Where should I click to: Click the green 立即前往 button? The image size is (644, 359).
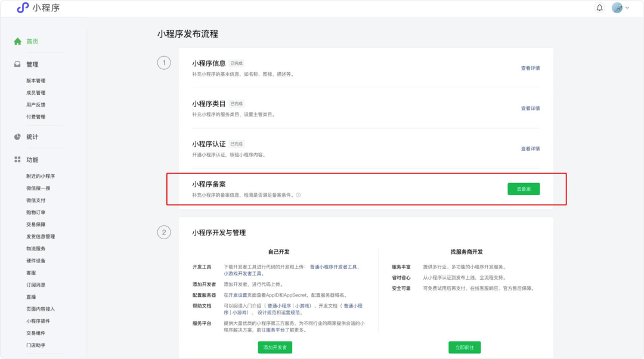(x=465, y=348)
